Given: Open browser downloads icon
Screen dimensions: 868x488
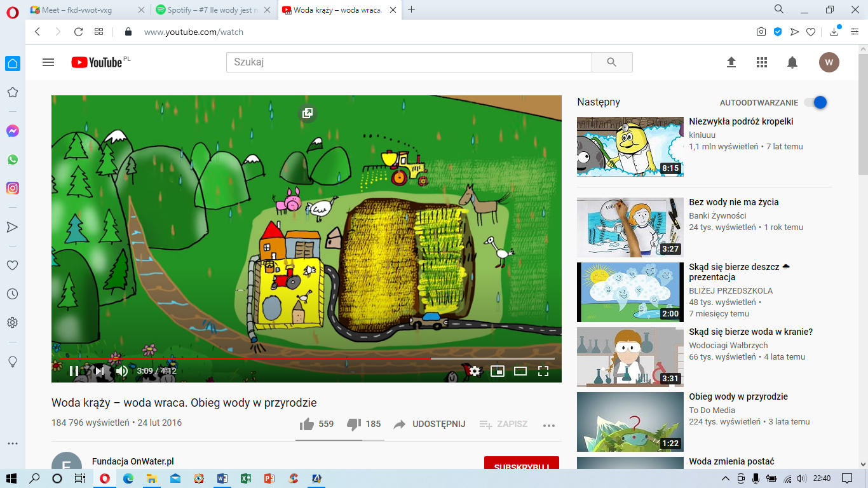Looking at the screenshot, I should click(834, 32).
